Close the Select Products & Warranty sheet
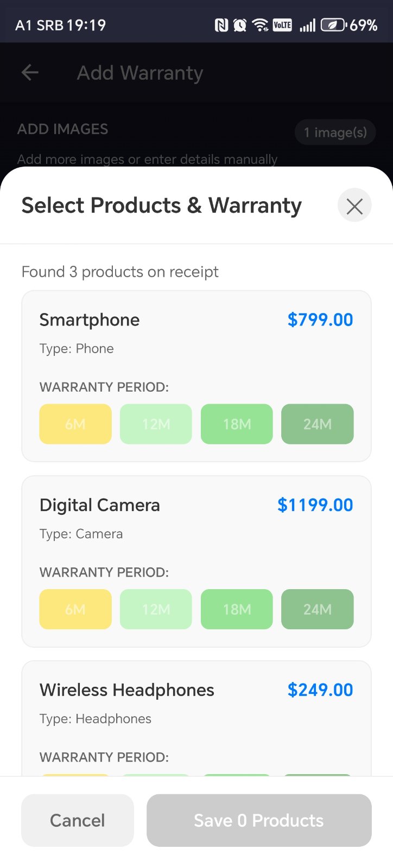 point(354,206)
